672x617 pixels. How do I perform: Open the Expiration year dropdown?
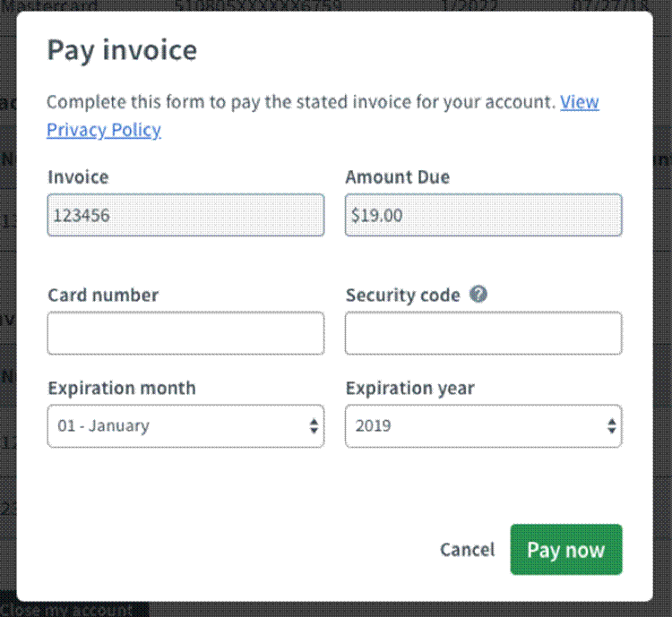pyautogui.click(x=484, y=426)
